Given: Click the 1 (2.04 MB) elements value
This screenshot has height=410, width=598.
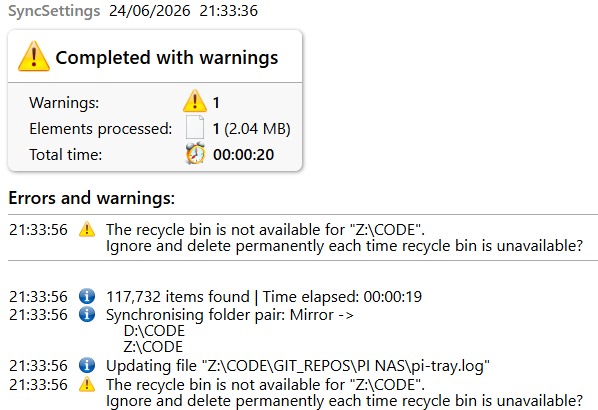Looking at the screenshot, I should pos(252,129).
